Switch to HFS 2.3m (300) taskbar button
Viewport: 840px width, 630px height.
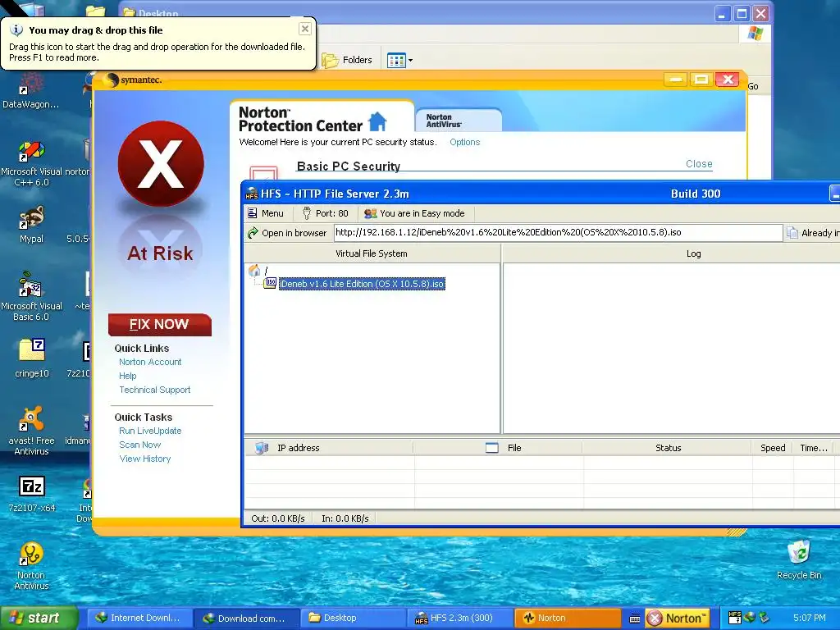click(x=459, y=618)
